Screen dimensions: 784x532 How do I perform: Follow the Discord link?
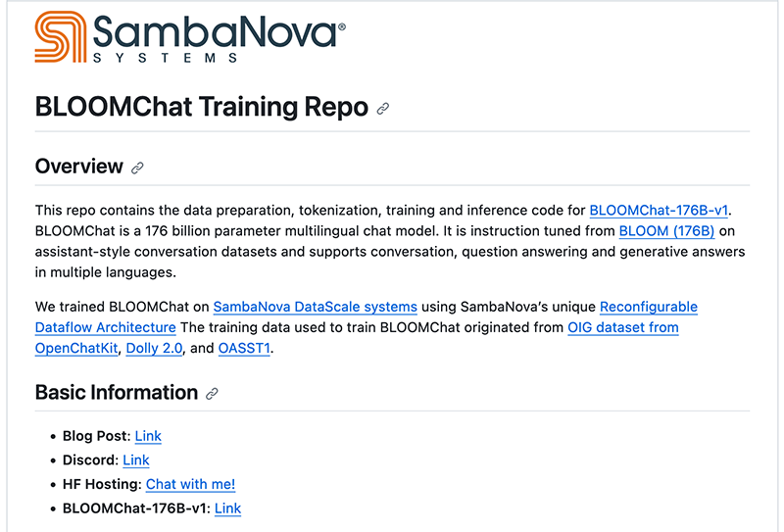(136, 459)
